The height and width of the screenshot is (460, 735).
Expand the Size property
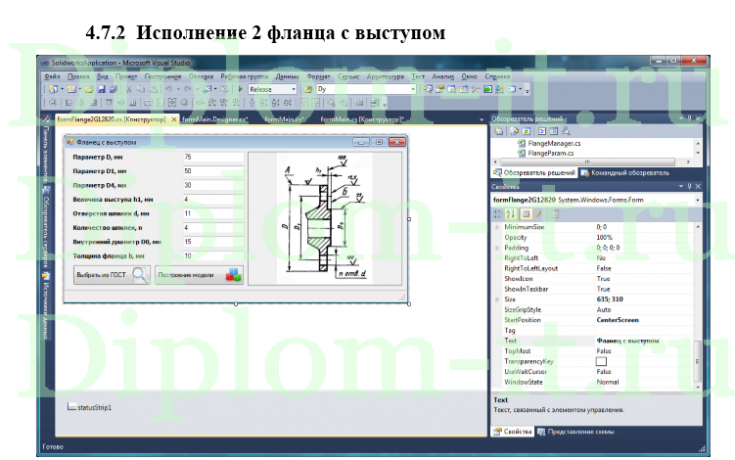(497, 299)
